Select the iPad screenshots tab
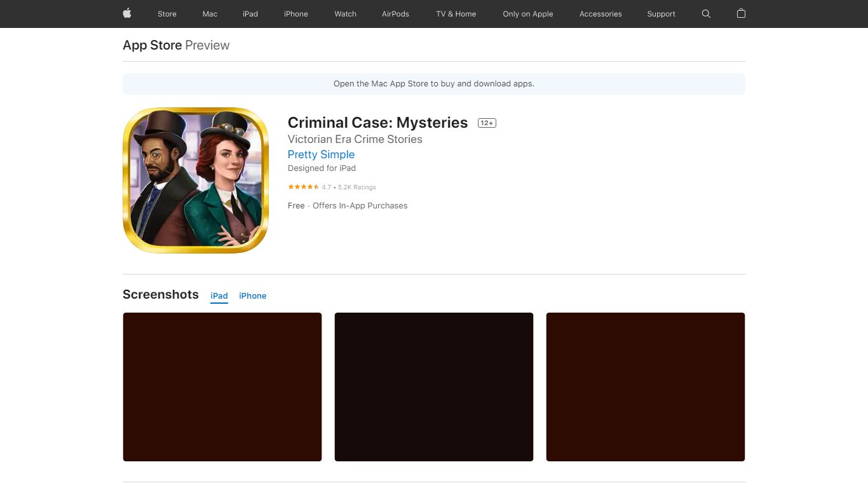This screenshot has width=868, height=488. tap(219, 296)
